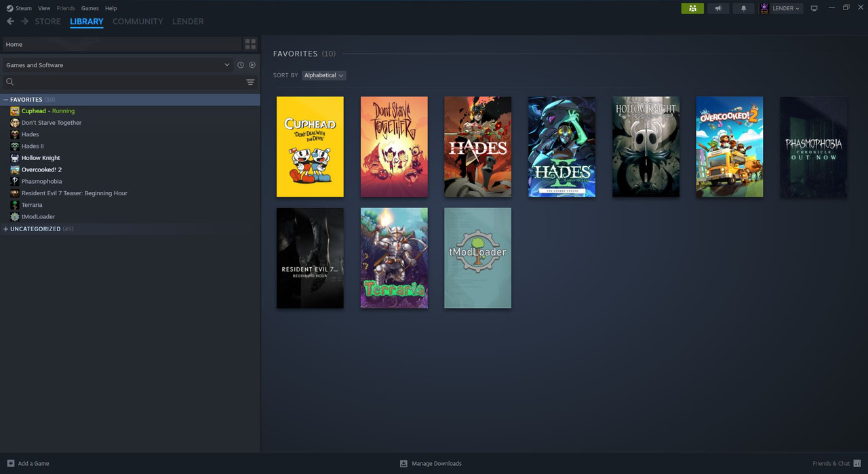Click the search magnifier icon
The height and width of the screenshot is (474, 868).
(x=10, y=82)
